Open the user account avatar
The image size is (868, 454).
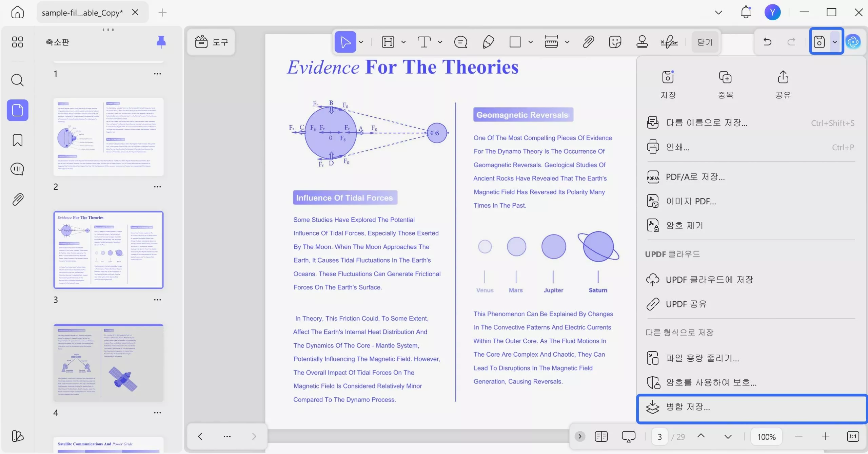tap(772, 12)
